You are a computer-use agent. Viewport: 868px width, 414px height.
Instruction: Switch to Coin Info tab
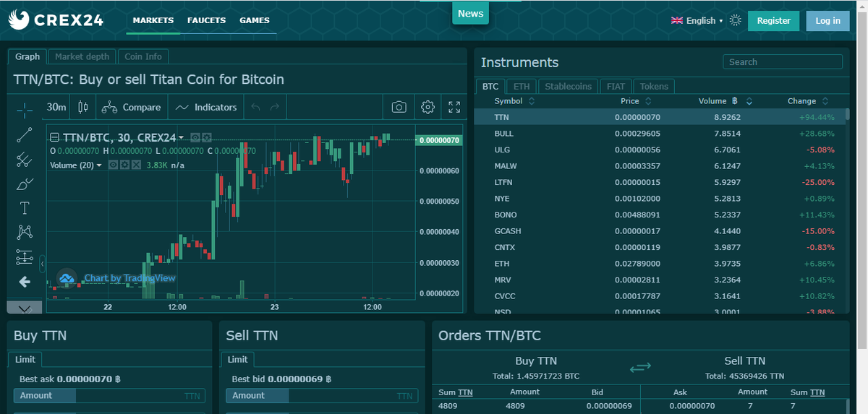pyautogui.click(x=143, y=56)
